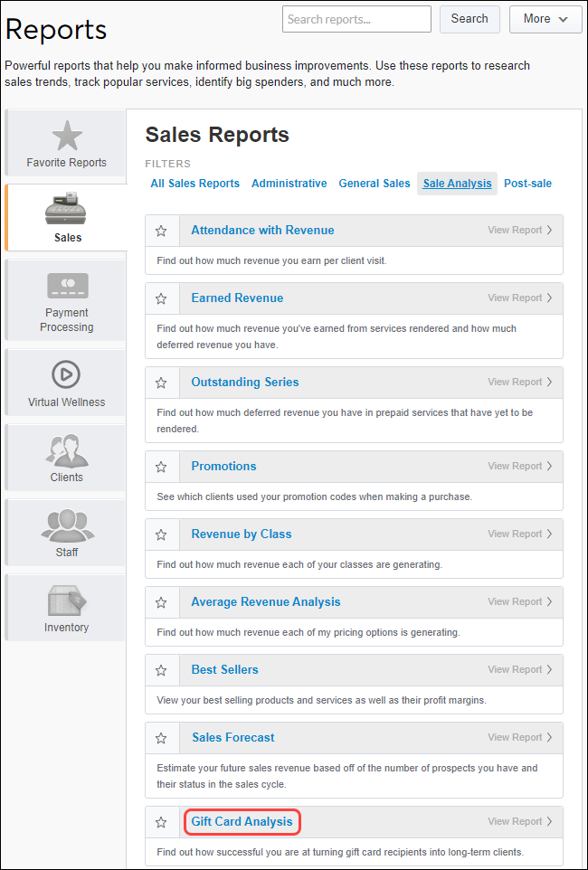The height and width of the screenshot is (870, 588).
Task: Expand the More dropdown menu
Action: (x=545, y=19)
